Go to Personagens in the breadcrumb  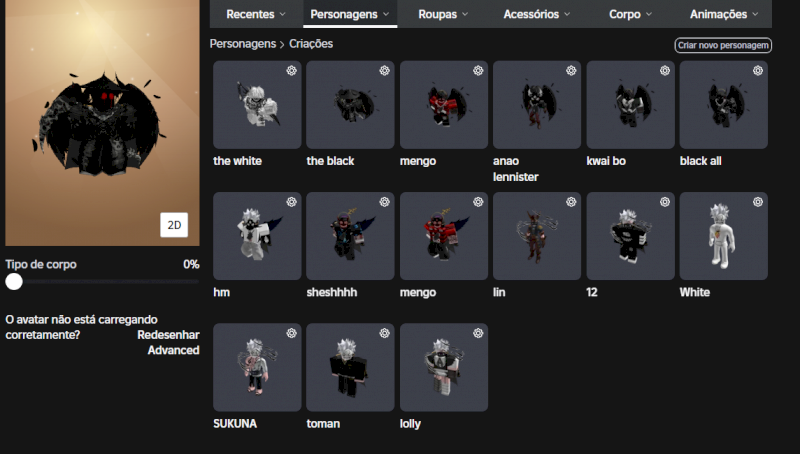(x=243, y=44)
